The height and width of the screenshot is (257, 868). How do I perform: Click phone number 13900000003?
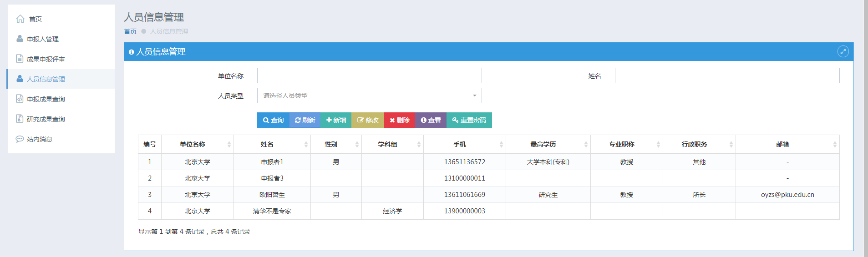coord(465,211)
